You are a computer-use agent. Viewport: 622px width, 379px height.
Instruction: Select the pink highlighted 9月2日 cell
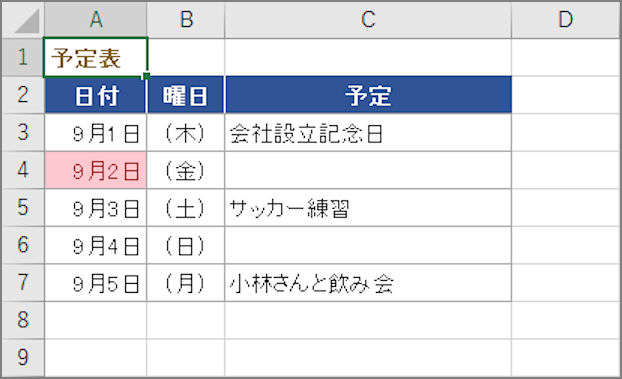(96, 170)
